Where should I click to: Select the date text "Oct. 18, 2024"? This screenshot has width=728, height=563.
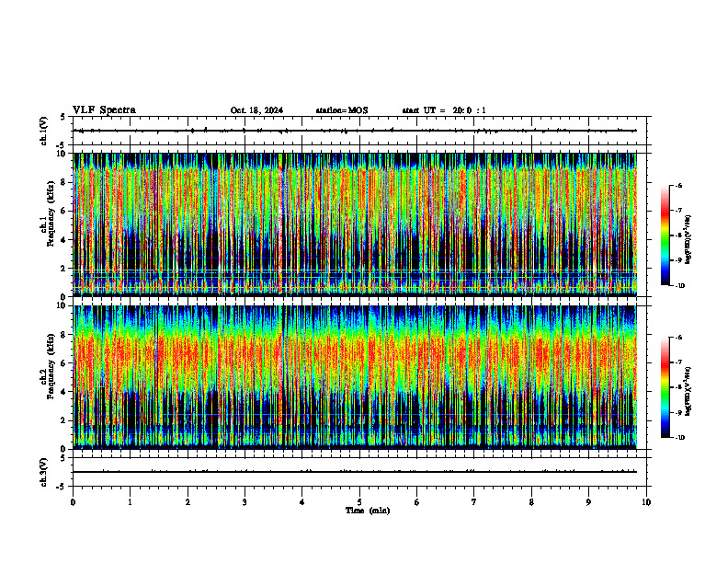(x=256, y=110)
